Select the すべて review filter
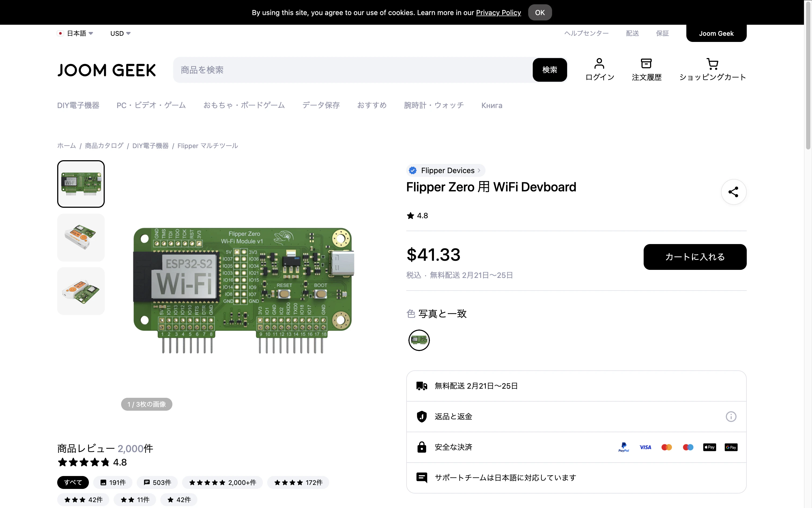The height and width of the screenshot is (508, 812). pyautogui.click(x=73, y=482)
